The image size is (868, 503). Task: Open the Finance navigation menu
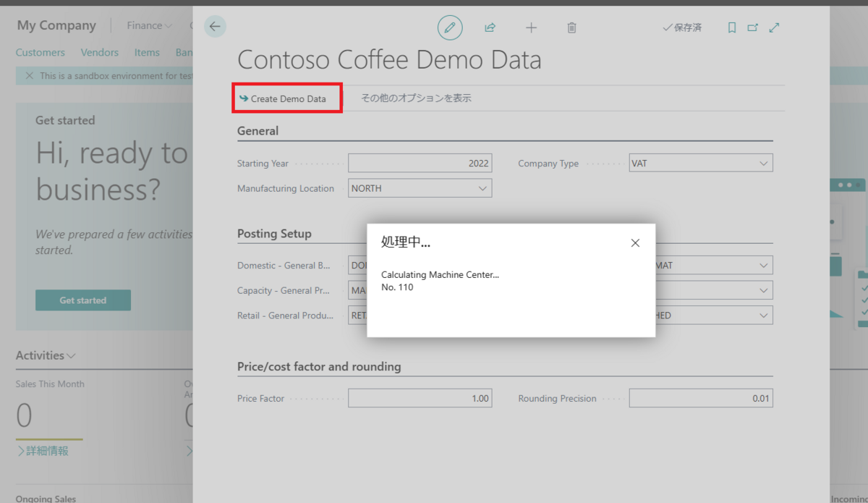coord(148,25)
